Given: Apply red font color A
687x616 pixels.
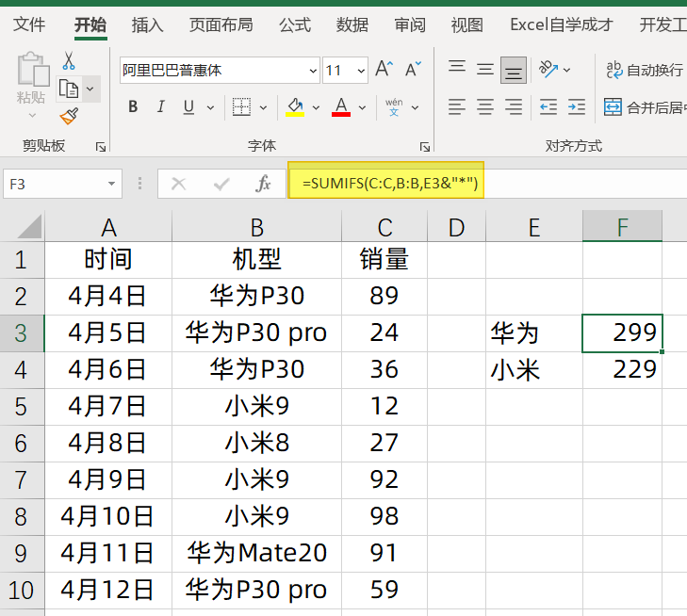Looking at the screenshot, I should pos(341,106).
